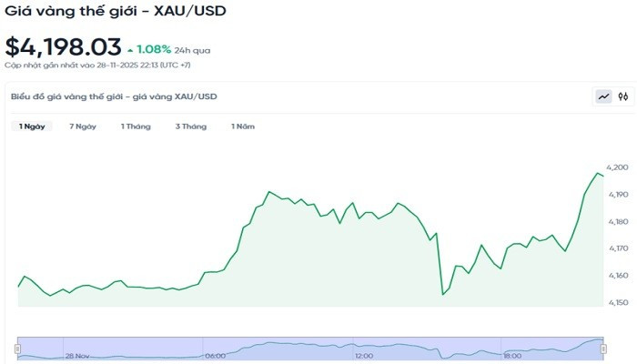Click the $4,198.03 gold price

click(63, 46)
